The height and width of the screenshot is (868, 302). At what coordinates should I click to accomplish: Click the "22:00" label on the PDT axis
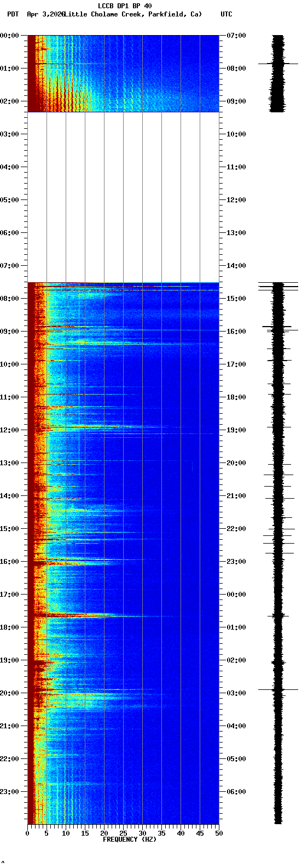point(9,759)
